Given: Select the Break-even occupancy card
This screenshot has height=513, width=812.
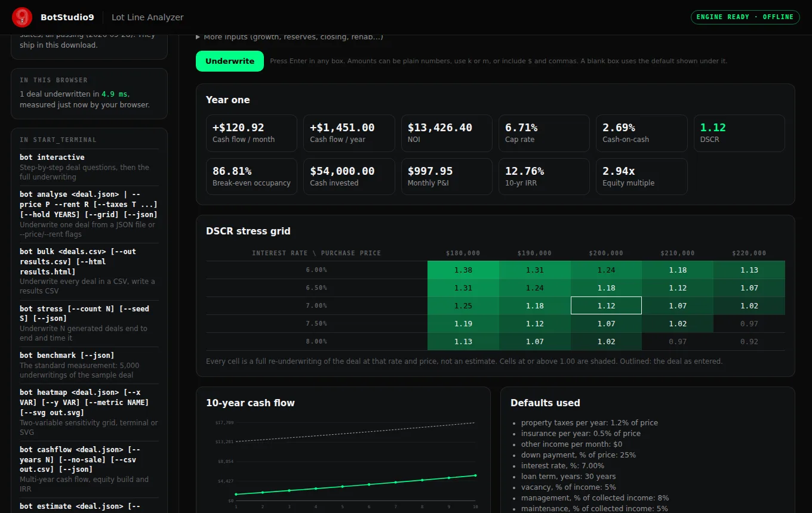Looking at the screenshot, I should click(x=251, y=177).
